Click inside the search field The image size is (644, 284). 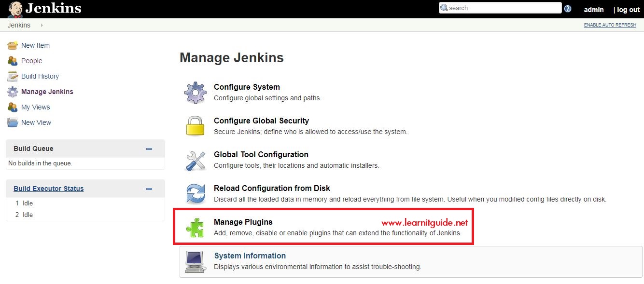click(500, 8)
